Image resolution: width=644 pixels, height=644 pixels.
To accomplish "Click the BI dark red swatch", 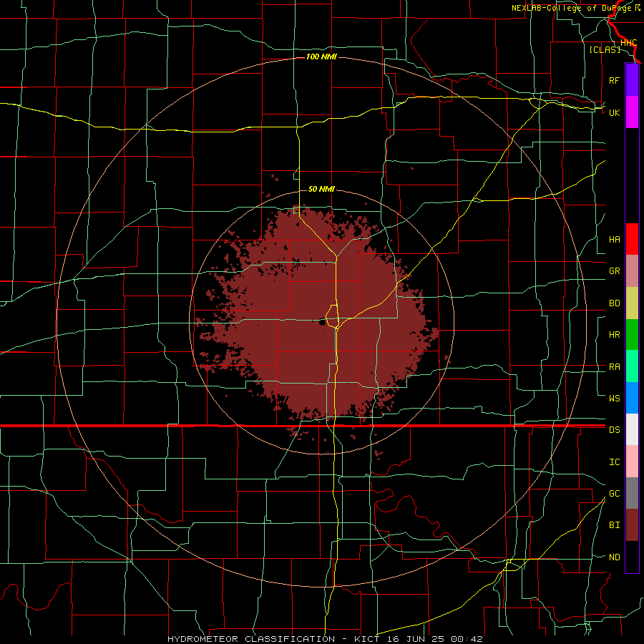I will tap(632, 525).
